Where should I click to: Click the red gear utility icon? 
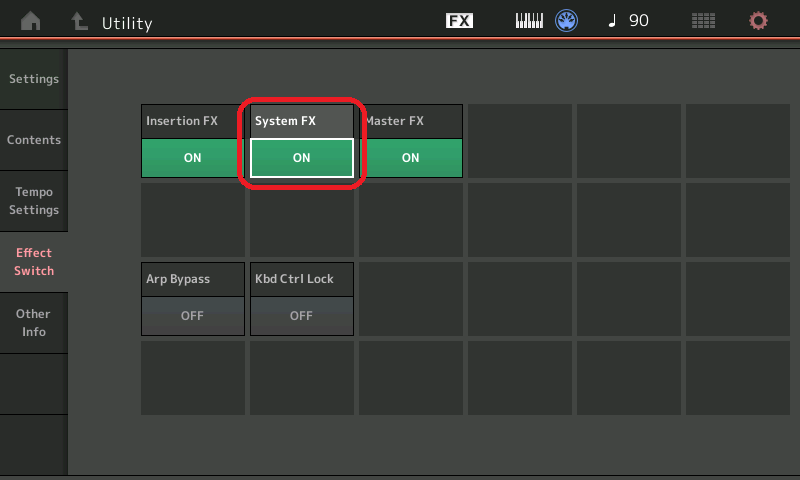click(759, 21)
